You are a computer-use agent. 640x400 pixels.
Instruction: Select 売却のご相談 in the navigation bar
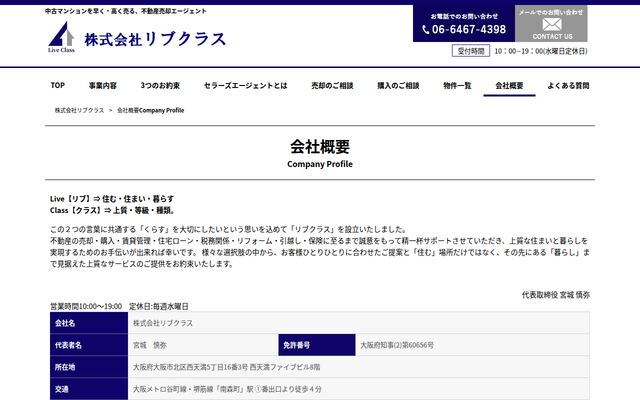332,85
